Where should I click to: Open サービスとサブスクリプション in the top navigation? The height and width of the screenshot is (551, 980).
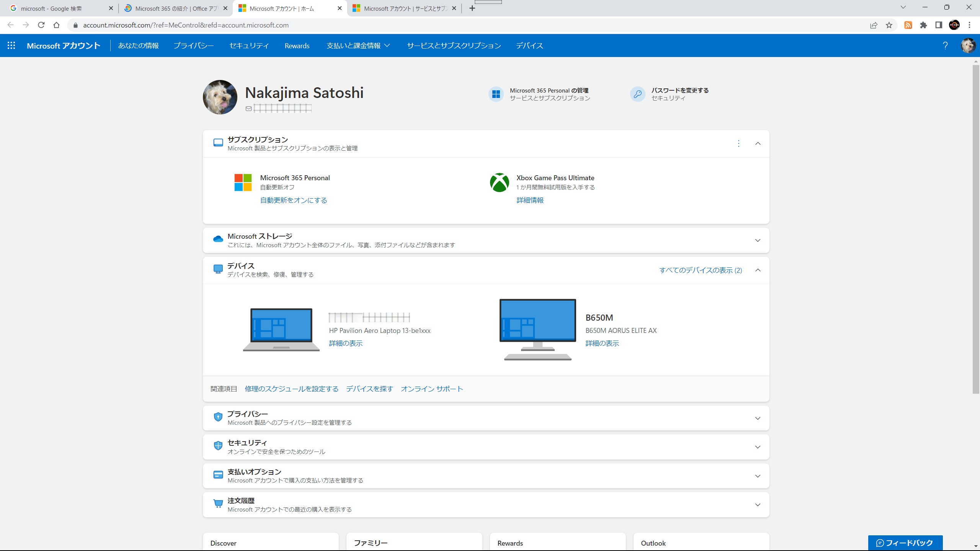(x=454, y=46)
